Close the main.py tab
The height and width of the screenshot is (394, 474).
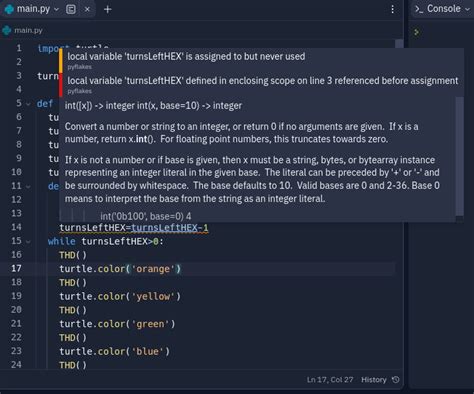click(87, 9)
